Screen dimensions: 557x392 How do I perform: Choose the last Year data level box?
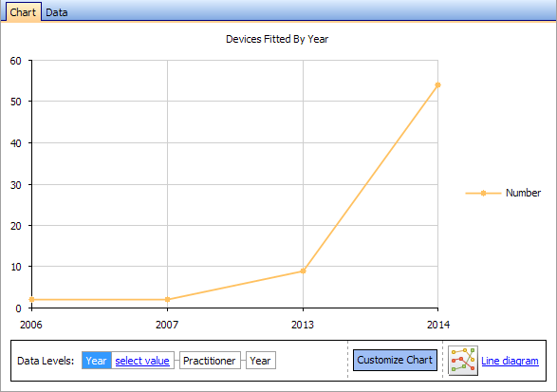(x=260, y=361)
